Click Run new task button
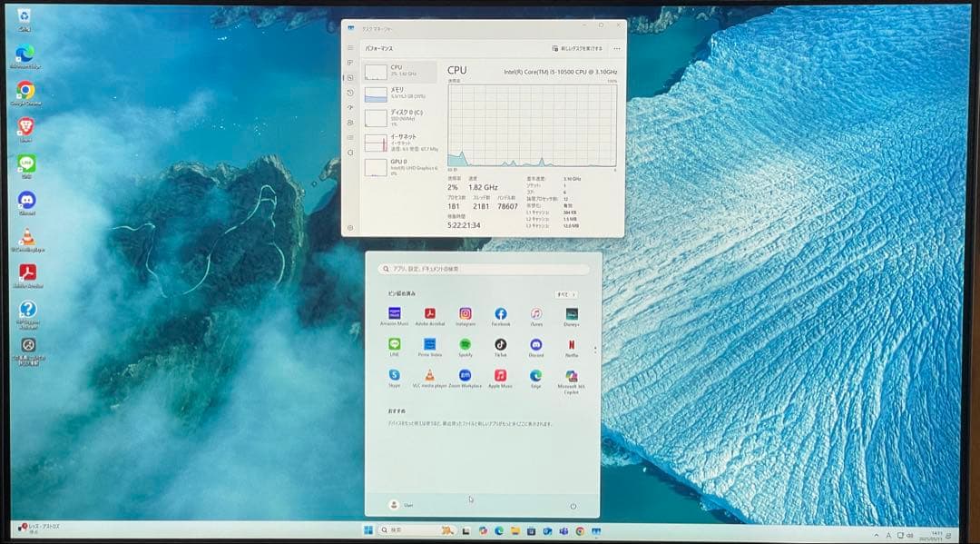 tap(577, 48)
